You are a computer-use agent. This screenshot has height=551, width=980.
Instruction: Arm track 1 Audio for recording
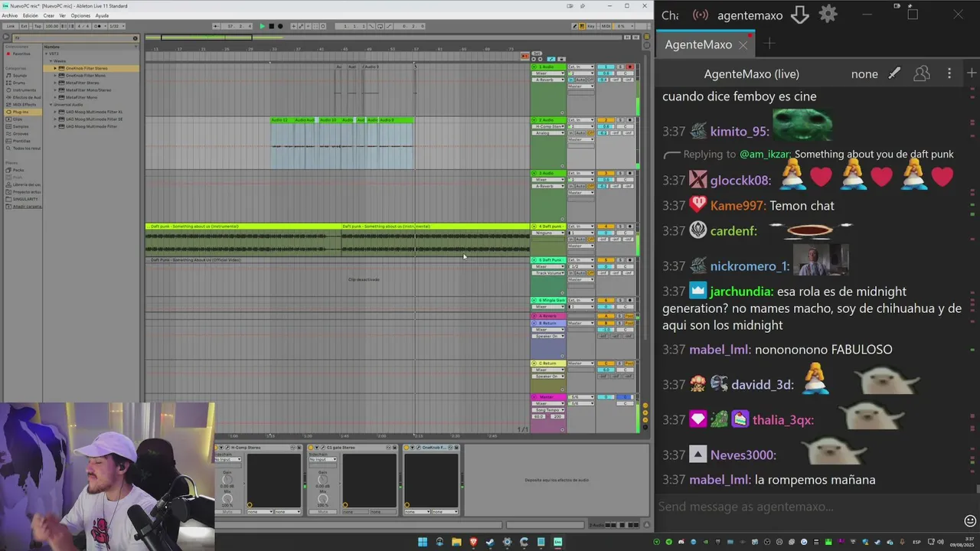[630, 67]
